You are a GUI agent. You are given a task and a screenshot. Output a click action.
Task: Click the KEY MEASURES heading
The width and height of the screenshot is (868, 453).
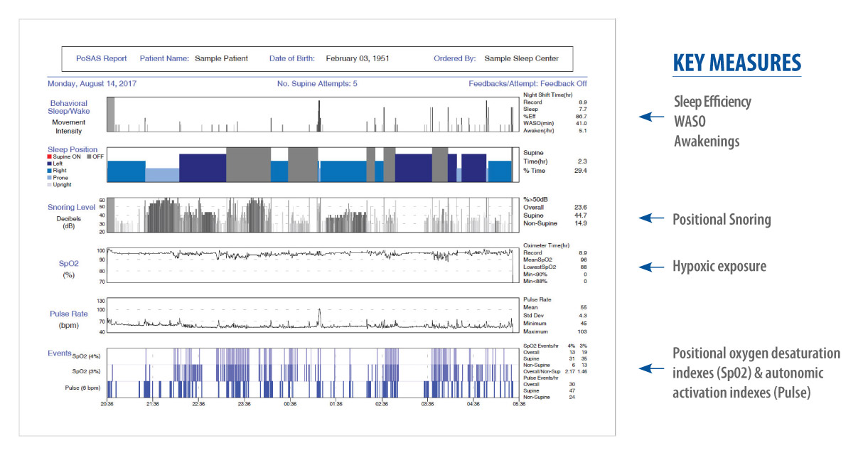[x=736, y=63]
